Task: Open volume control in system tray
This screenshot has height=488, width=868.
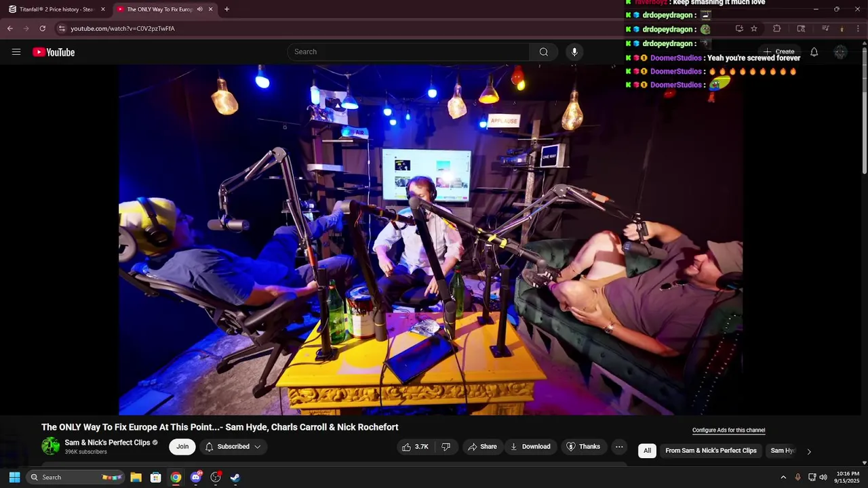Action: tap(823, 477)
